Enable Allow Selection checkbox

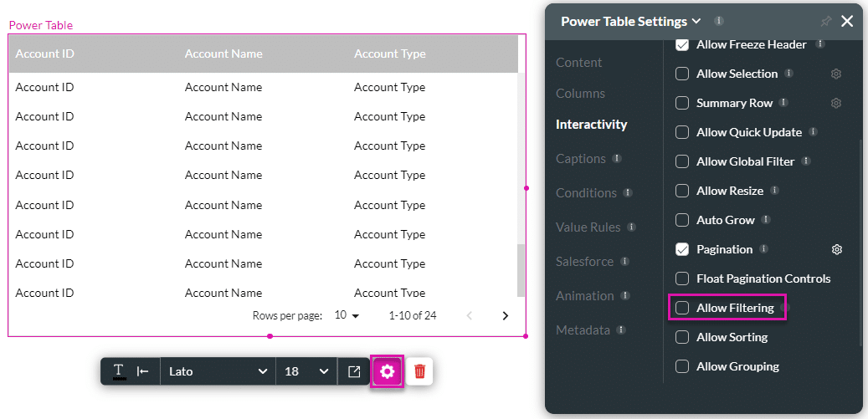(682, 74)
